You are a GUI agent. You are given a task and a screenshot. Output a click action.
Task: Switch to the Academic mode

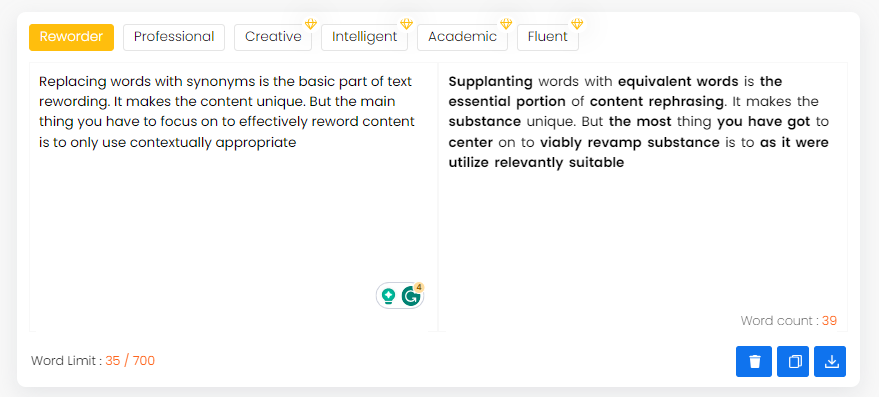pos(462,37)
